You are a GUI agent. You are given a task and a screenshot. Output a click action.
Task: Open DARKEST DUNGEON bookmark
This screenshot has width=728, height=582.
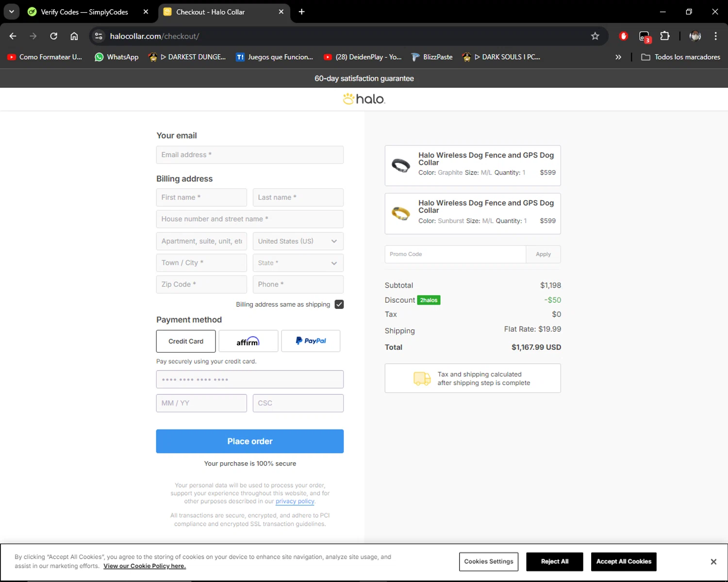pyautogui.click(x=187, y=57)
